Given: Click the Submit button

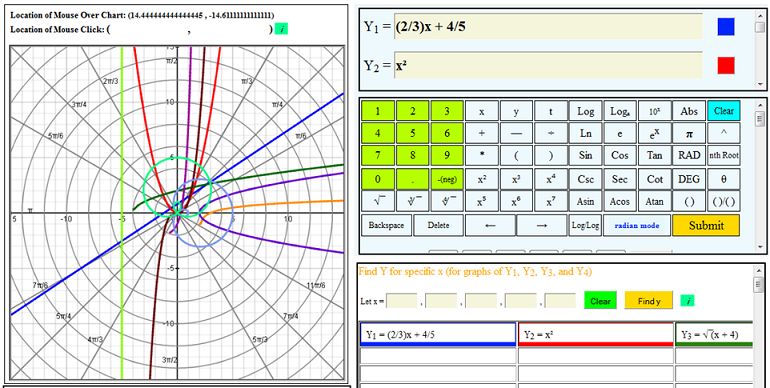Looking at the screenshot, I should (x=706, y=225).
